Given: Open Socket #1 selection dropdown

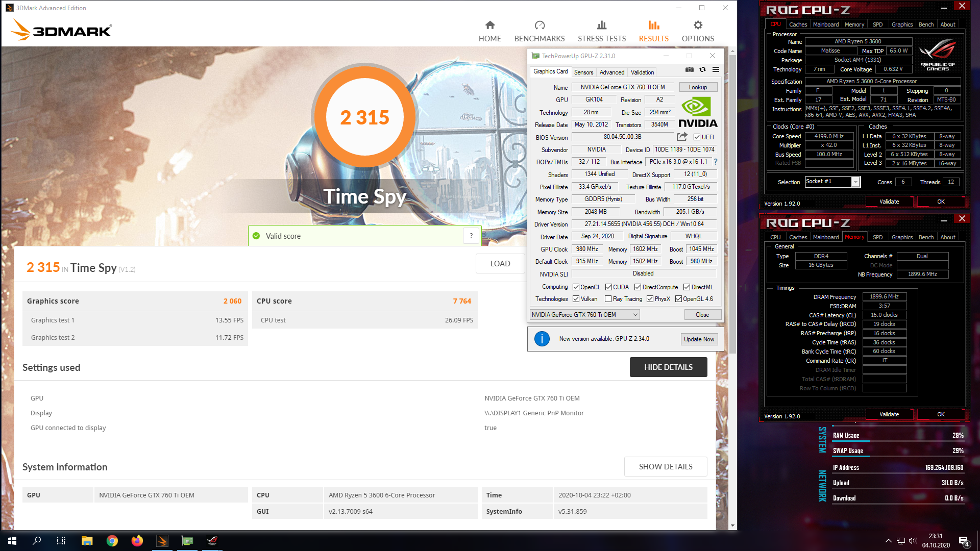Looking at the screenshot, I should point(832,182).
